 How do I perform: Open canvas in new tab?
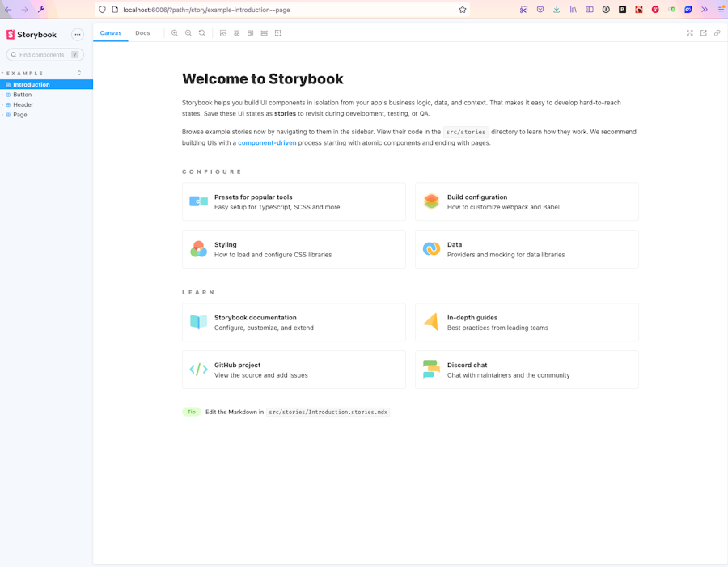pyautogui.click(x=704, y=33)
